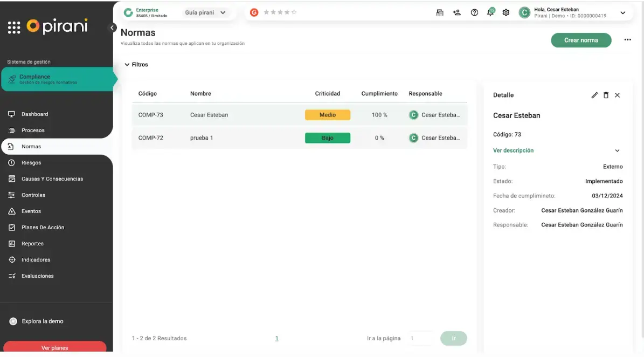This screenshot has height=357, width=644.
Task: Click the Crear norma button
Action: tap(580, 40)
